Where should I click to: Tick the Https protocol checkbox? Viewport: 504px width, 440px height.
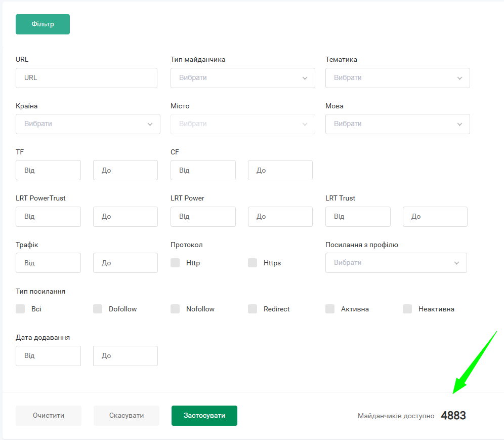coord(253,263)
